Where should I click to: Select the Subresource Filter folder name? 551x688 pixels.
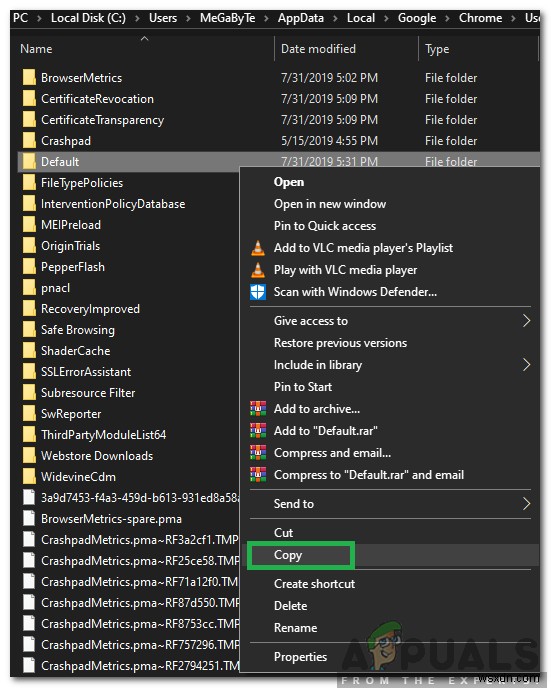point(88,393)
